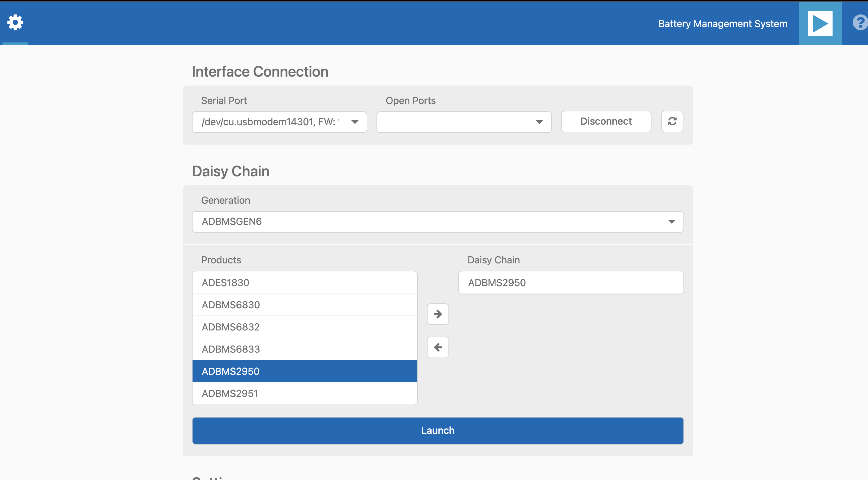Refresh the serial port list

(x=672, y=121)
